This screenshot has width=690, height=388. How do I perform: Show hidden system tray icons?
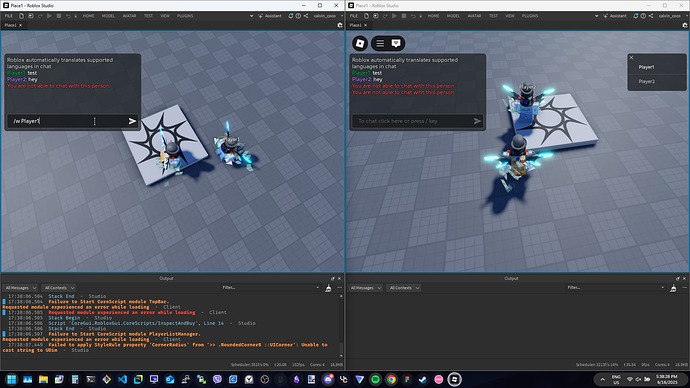pos(602,379)
